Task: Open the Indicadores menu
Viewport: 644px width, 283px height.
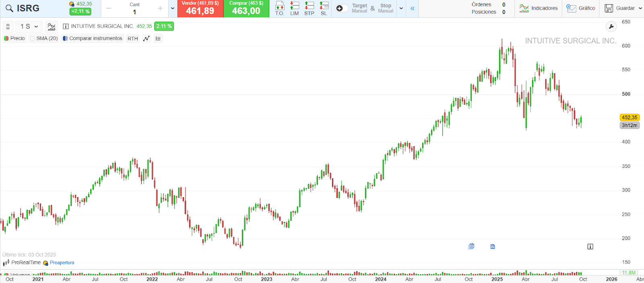Action: pos(539,8)
